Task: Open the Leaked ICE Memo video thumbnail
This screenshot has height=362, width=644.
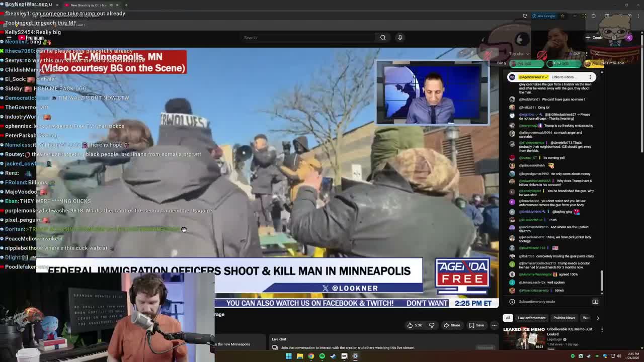Action: [524, 338]
